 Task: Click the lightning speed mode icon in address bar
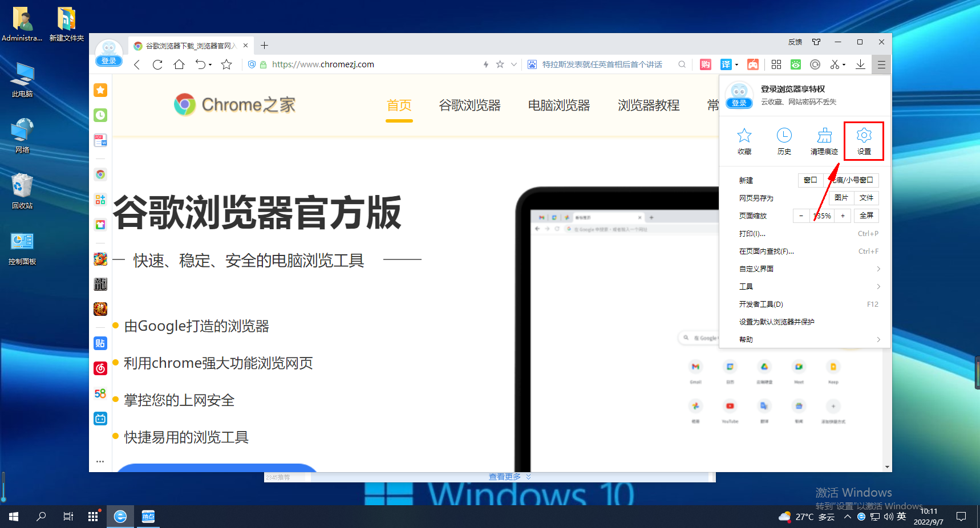[x=486, y=64]
